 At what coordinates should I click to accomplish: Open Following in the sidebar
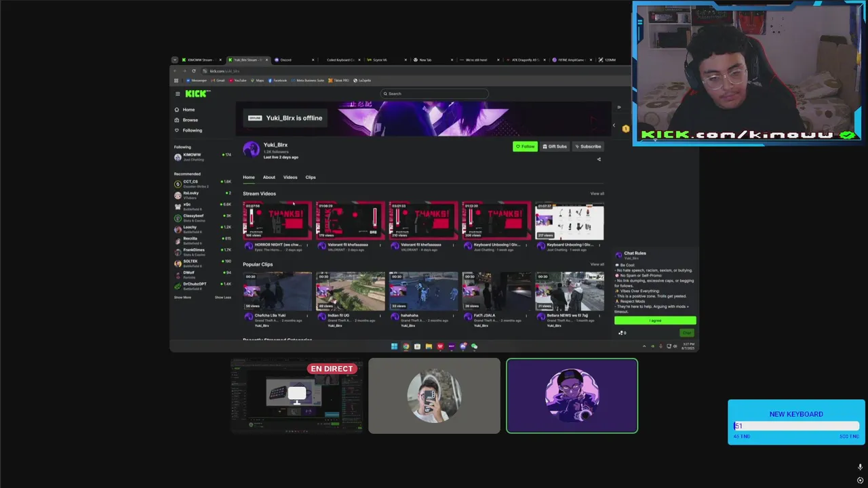point(189,130)
